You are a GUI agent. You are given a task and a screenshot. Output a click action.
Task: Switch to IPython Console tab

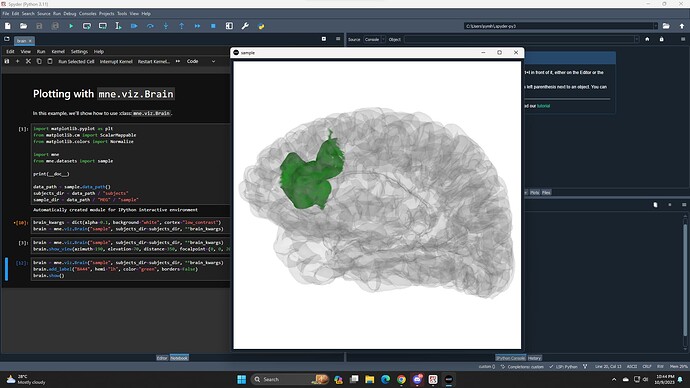point(510,358)
